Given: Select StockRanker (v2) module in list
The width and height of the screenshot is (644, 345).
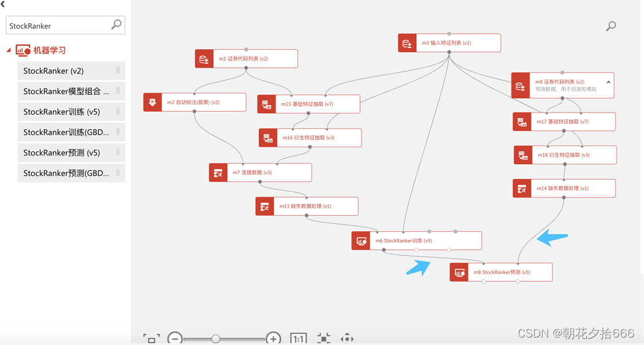Looking at the screenshot, I should pos(71,71).
